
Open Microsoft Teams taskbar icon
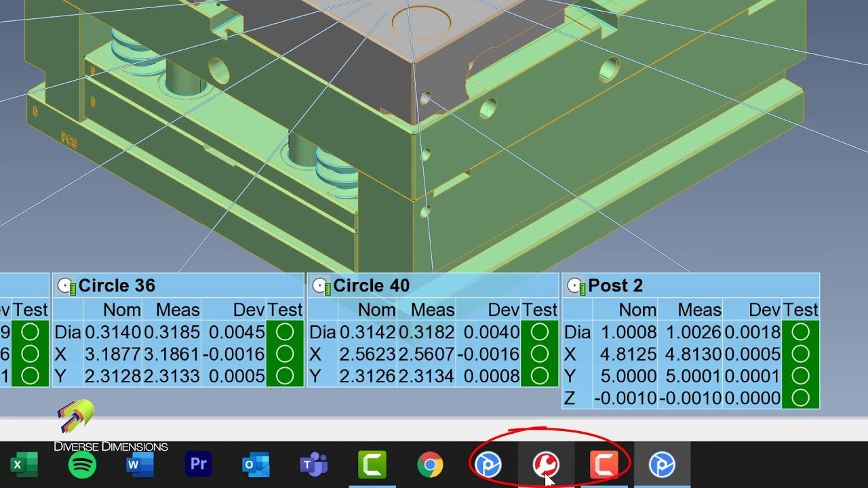point(314,465)
